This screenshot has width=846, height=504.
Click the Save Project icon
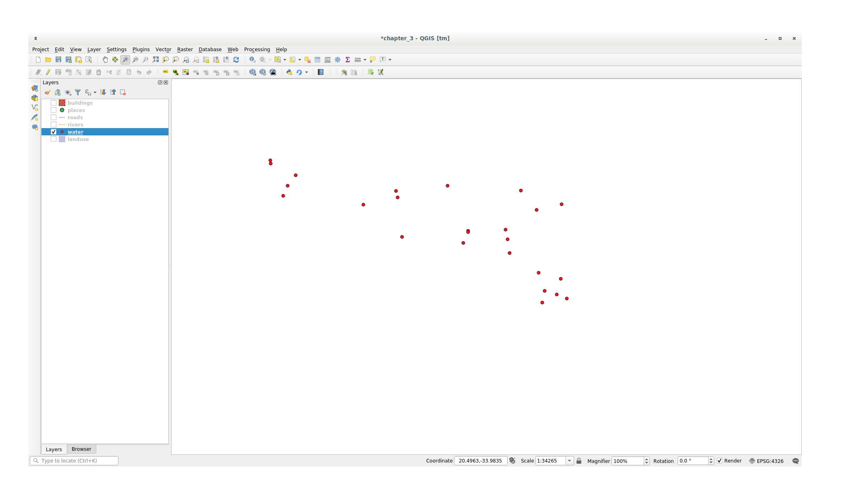tap(58, 59)
